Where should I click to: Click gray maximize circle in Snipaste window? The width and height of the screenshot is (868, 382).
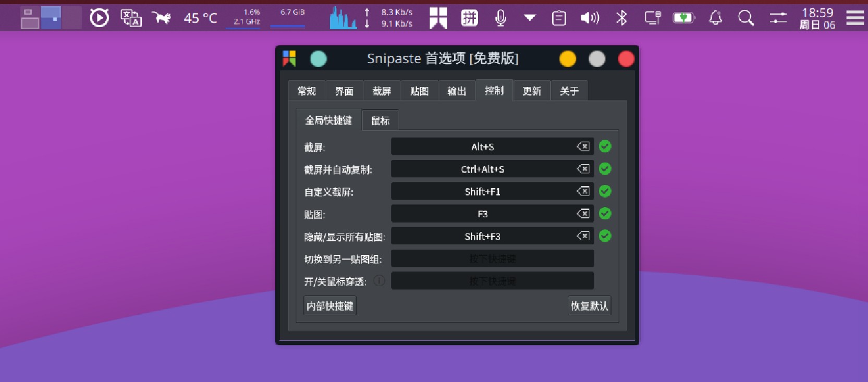[597, 59]
